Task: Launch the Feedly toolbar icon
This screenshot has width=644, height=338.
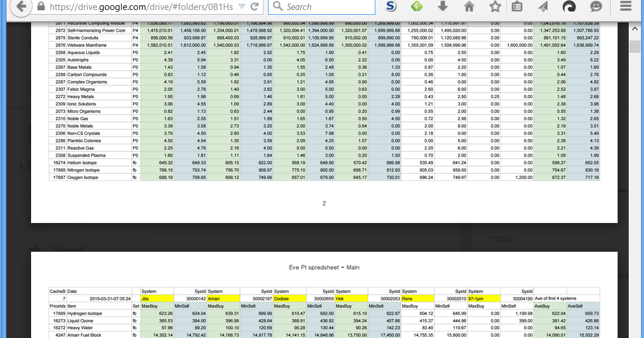Action: pos(416,7)
